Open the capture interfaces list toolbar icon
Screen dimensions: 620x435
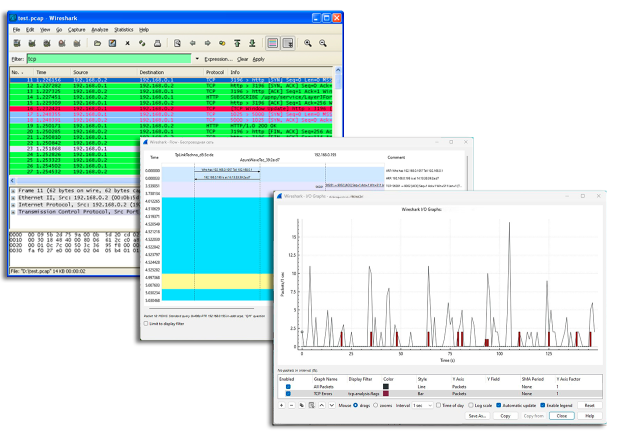point(17,43)
